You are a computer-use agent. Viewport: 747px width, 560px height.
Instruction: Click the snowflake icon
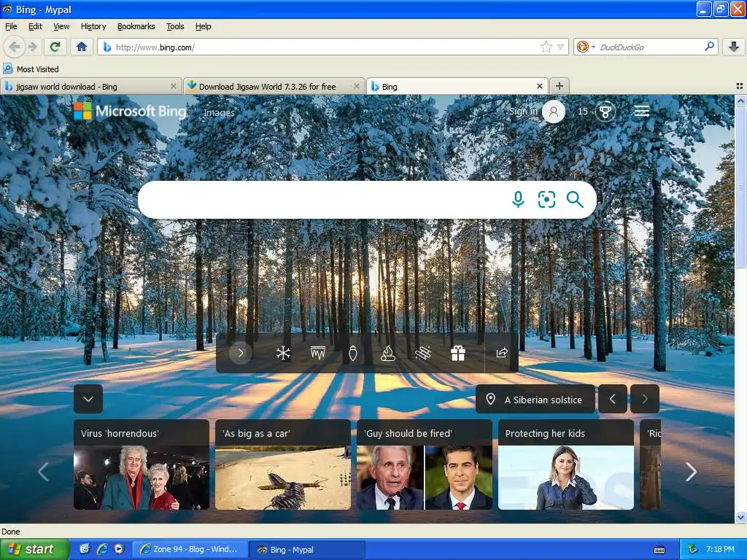pyautogui.click(x=283, y=353)
